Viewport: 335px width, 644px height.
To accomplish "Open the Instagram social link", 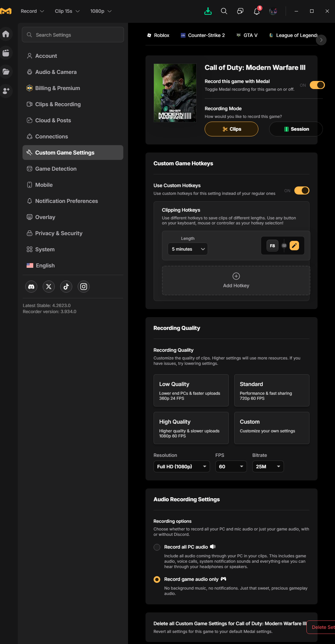I will click(x=84, y=287).
